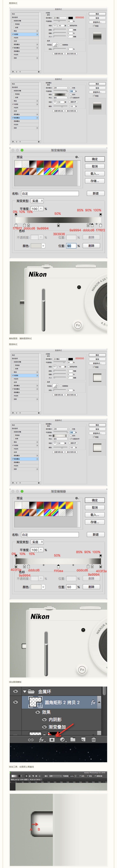Select the radial gradient icon in options bar
Viewport: 117px width, 868px height.
click(29, 776)
